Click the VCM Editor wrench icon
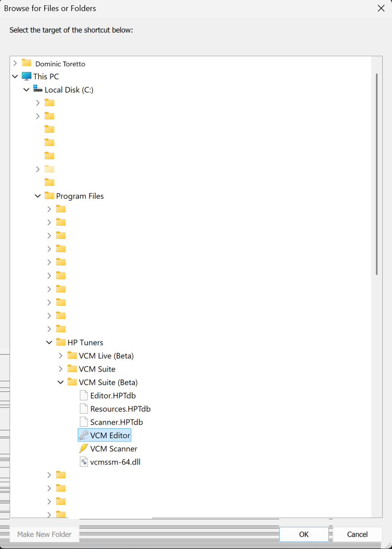 [83, 435]
